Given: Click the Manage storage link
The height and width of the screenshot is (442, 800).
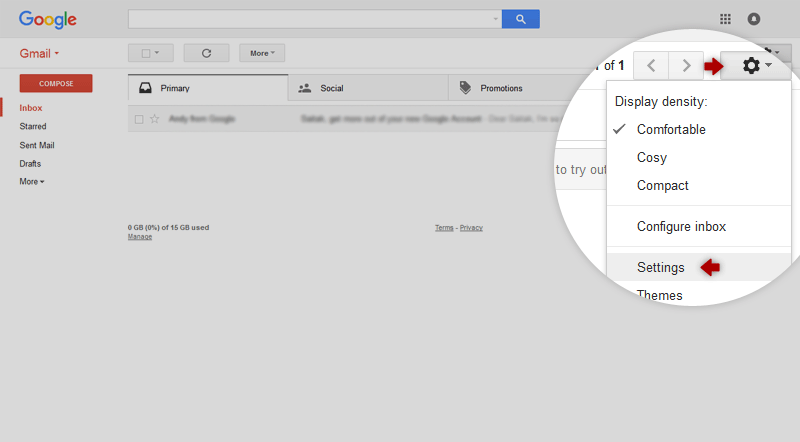Looking at the screenshot, I should coord(140,237).
